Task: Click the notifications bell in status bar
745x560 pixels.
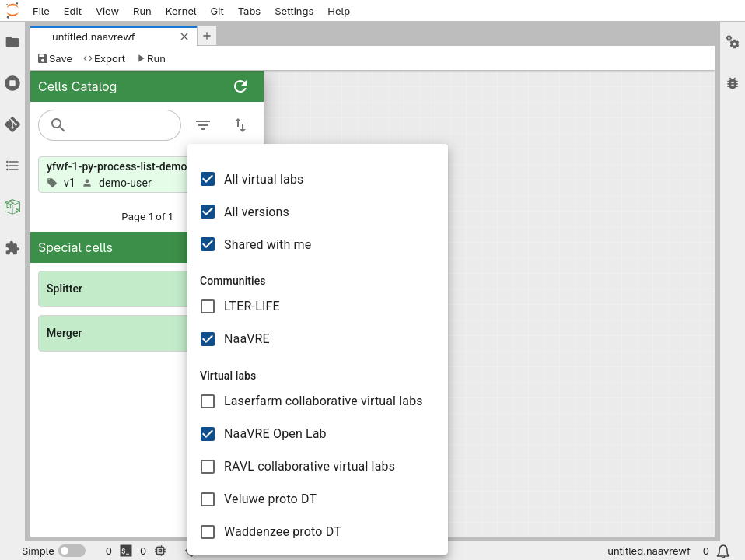Action: 723,551
